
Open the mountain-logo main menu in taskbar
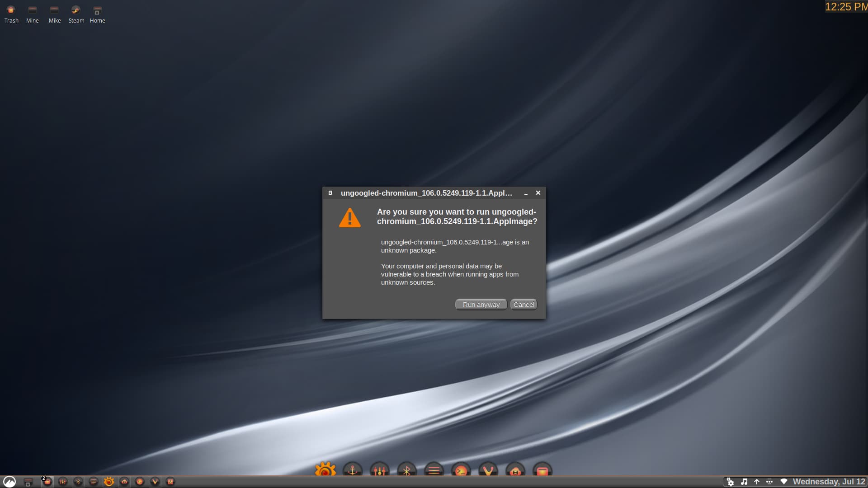point(9,482)
